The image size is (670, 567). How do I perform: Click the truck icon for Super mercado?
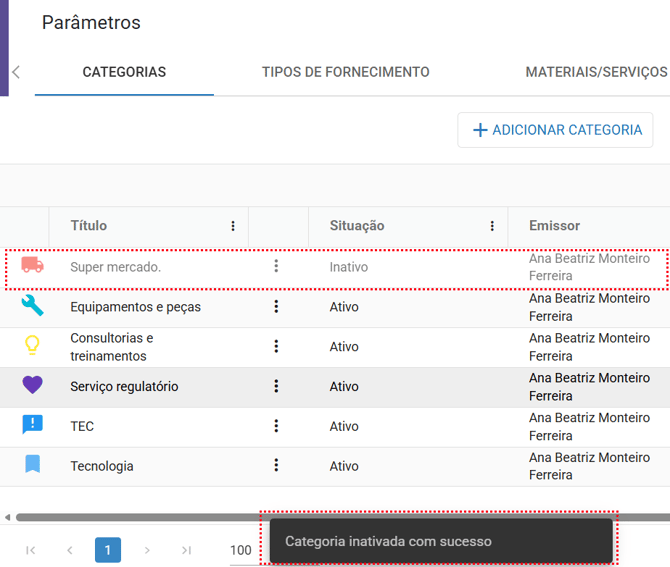coord(32,266)
